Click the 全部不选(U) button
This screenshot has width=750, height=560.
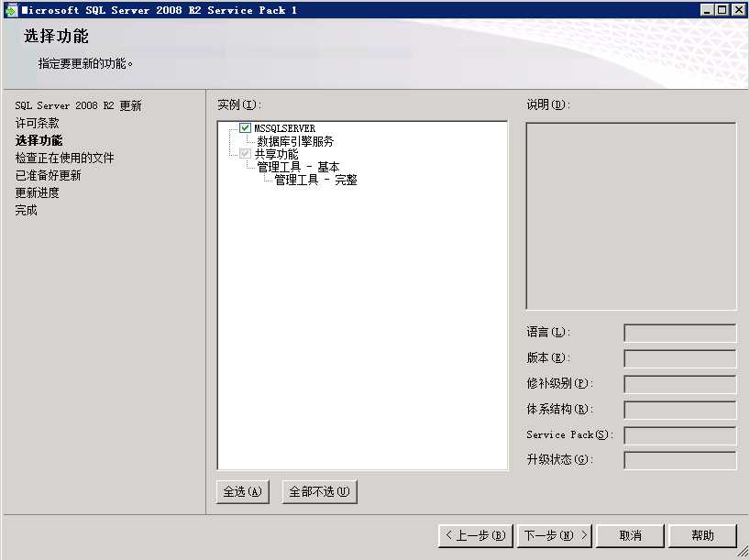point(319,491)
